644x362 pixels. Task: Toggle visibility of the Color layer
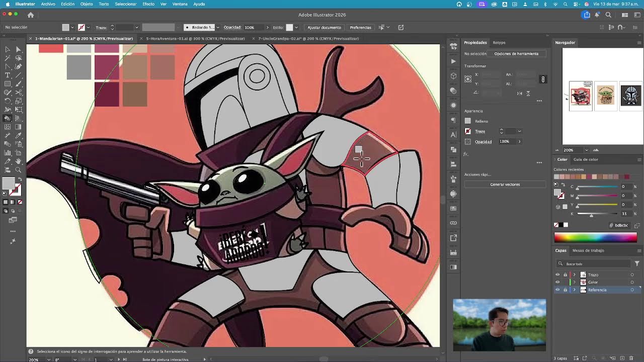pos(557,282)
